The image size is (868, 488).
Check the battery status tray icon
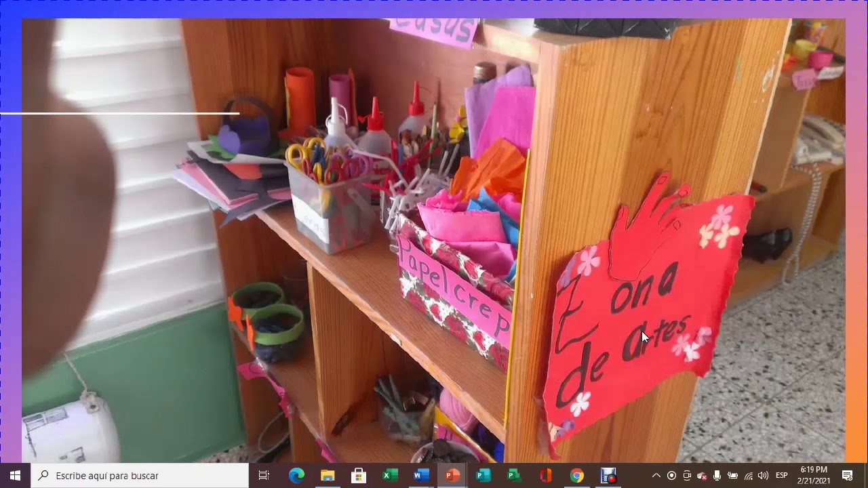pos(732,476)
